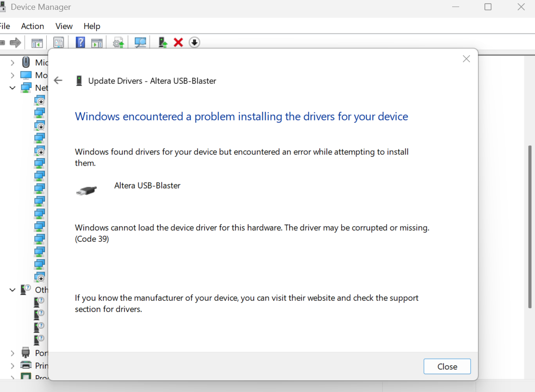Select the Ports tree node label

coord(42,353)
